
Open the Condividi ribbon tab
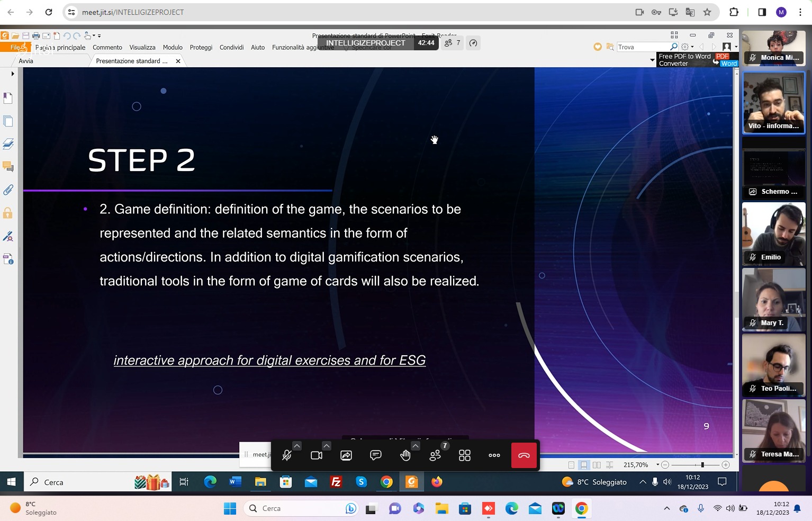[231, 47]
